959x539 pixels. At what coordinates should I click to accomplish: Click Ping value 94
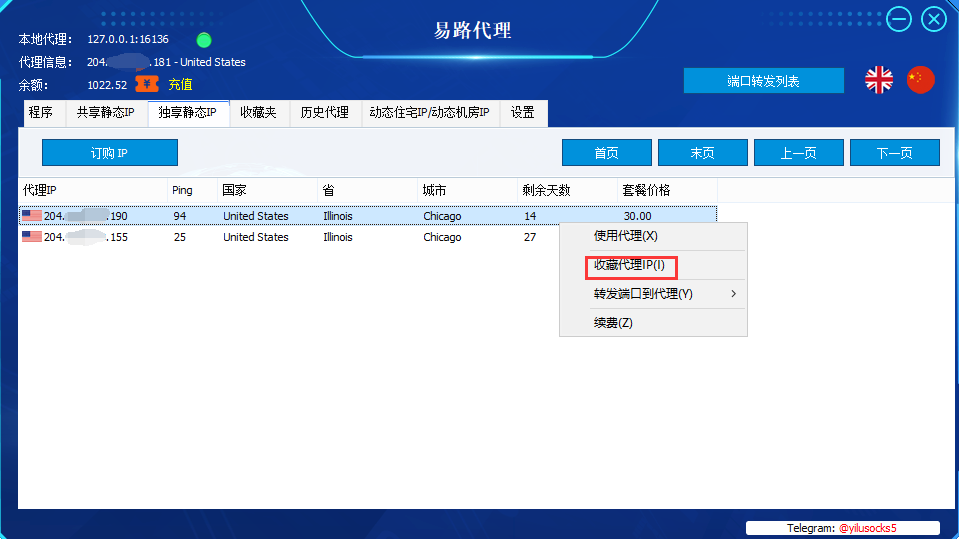click(x=180, y=216)
